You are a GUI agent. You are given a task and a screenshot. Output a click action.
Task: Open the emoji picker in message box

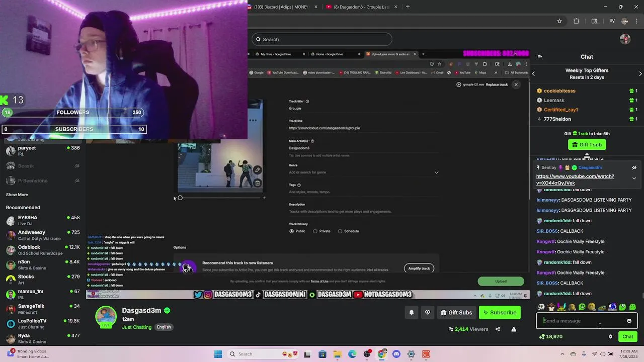pyautogui.click(x=629, y=321)
